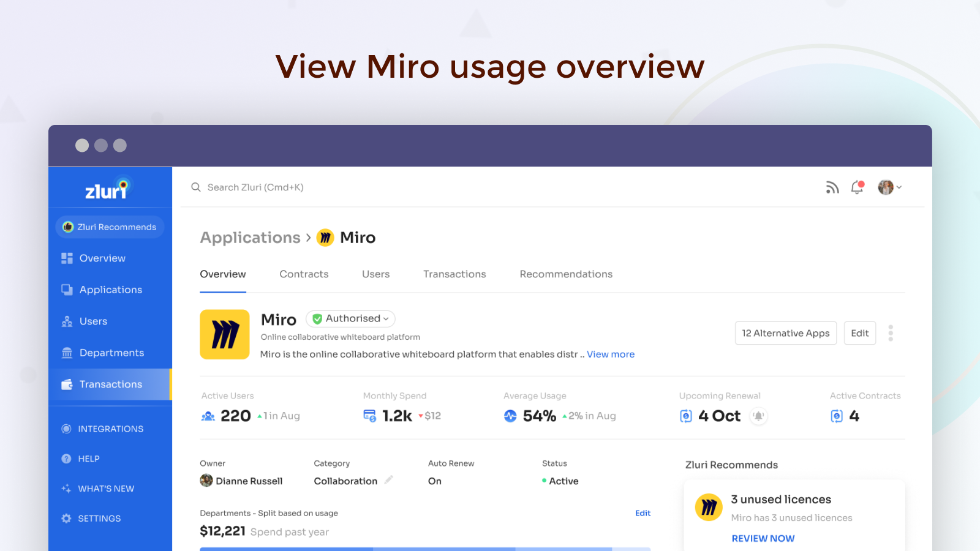The image size is (980, 551).
Task: Edit Category with the pencil icon
Action: [x=388, y=480]
